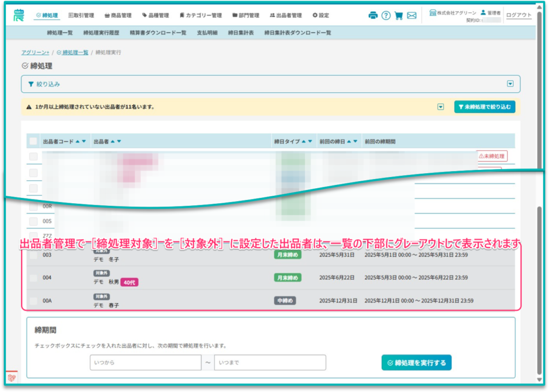
Task: Click the scrollbar up arrow
Action: click(x=539, y=7)
